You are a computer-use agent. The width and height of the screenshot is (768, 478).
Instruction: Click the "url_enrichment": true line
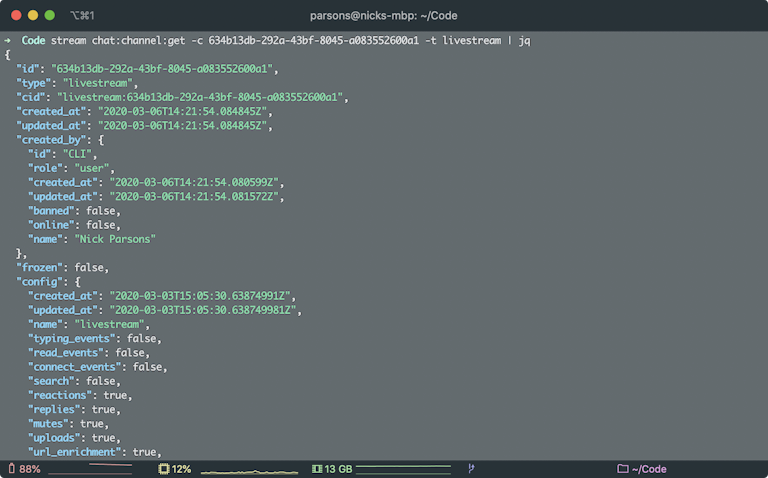pos(95,452)
